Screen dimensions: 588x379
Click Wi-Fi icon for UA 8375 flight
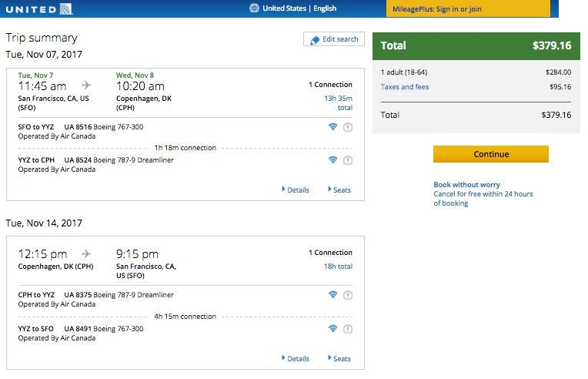332,295
